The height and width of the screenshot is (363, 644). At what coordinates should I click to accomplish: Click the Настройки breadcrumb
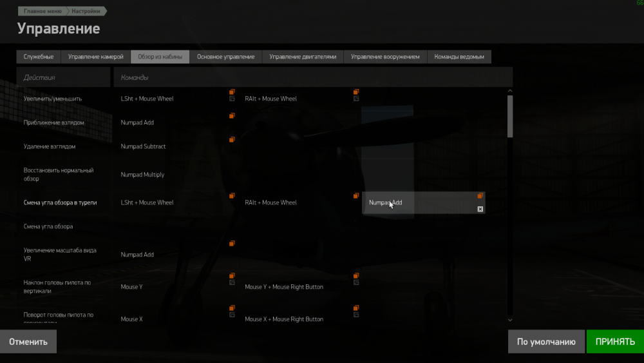pyautogui.click(x=86, y=11)
